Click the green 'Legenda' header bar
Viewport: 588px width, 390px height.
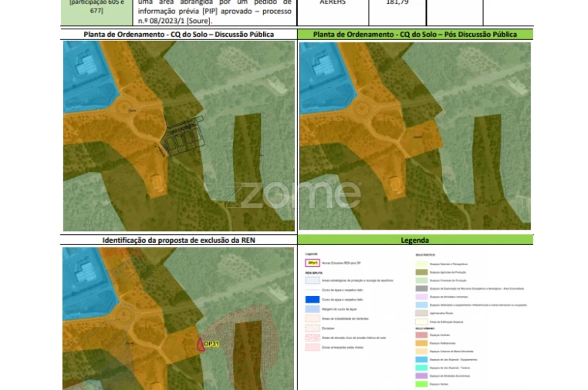pos(414,240)
